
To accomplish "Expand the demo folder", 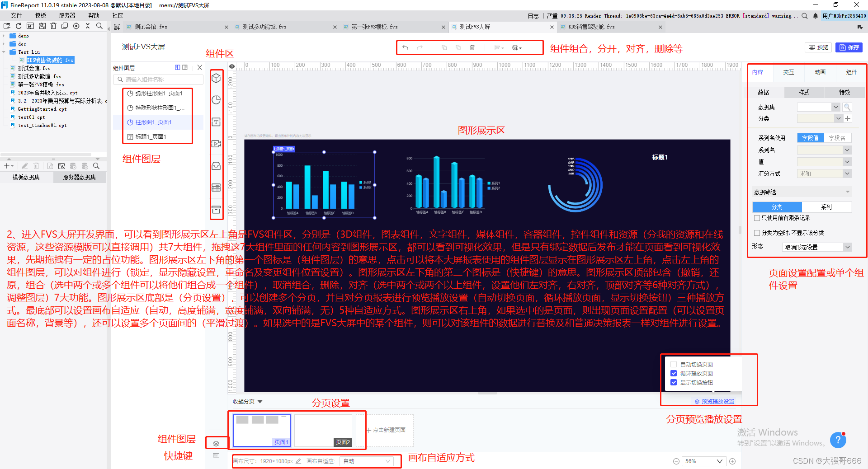I will coord(4,36).
